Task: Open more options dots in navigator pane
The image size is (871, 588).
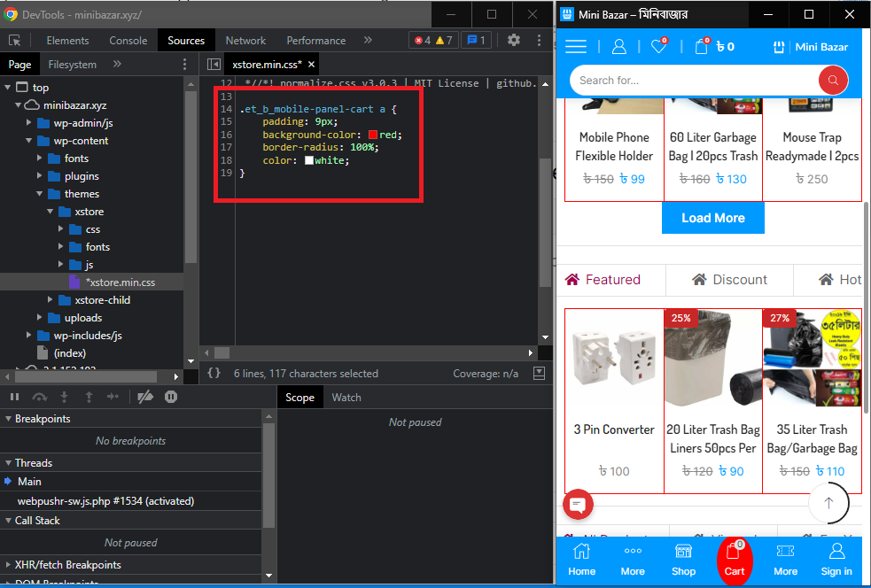Action: [185, 65]
